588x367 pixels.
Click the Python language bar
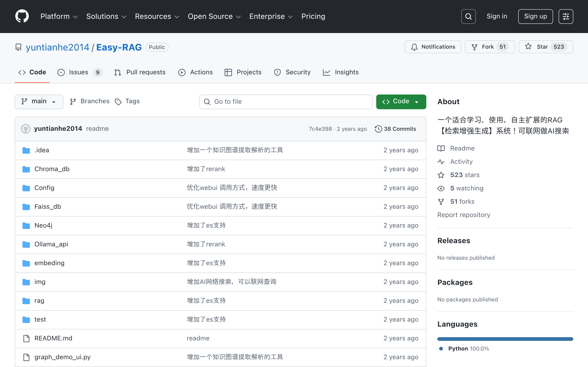click(505, 339)
